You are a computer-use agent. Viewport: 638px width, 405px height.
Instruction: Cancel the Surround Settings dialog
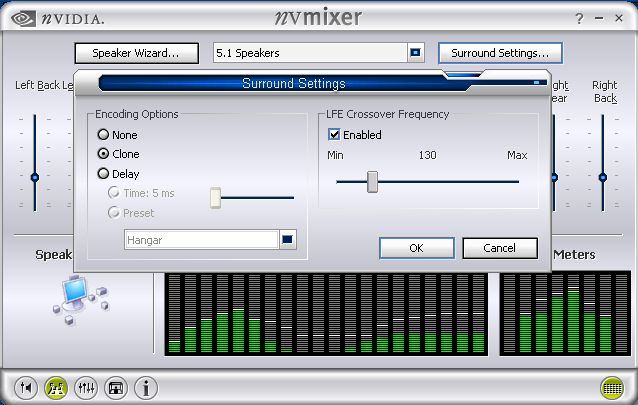tap(500, 248)
